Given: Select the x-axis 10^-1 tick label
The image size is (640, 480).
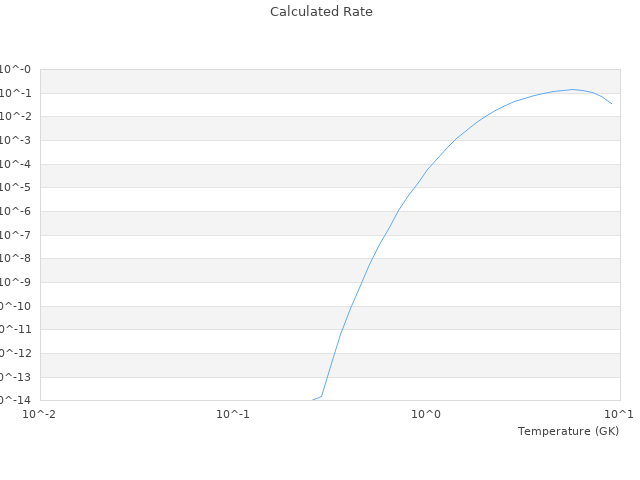Looking at the screenshot, I should (x=233, y=414).
